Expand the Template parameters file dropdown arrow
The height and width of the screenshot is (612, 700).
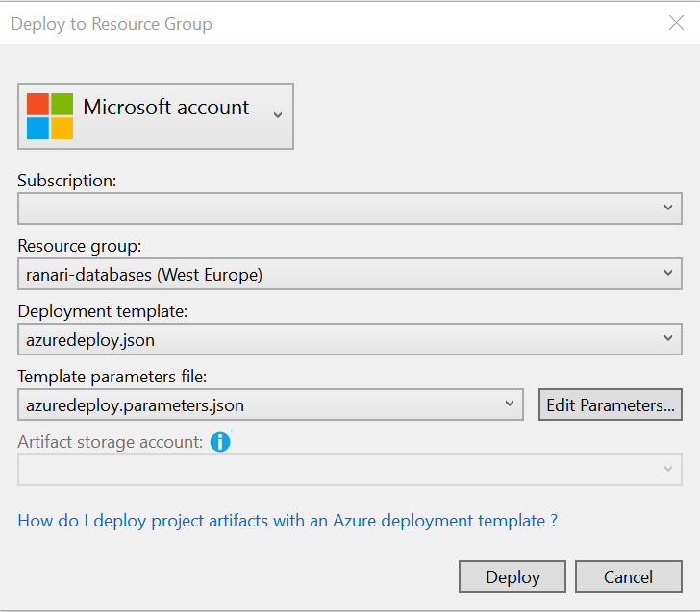pos(510,404)
